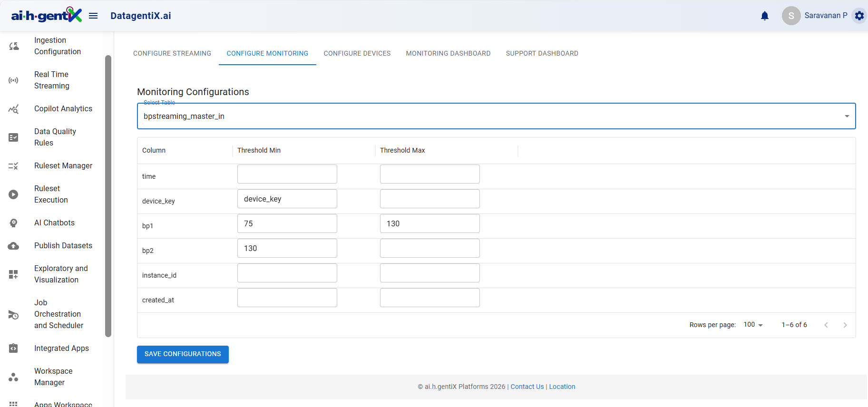Viewport: 868px width, 407px height.
Task: Click the Job Orchestration scheduler icon
Action: pyautogui.click(x=13, y=314)
